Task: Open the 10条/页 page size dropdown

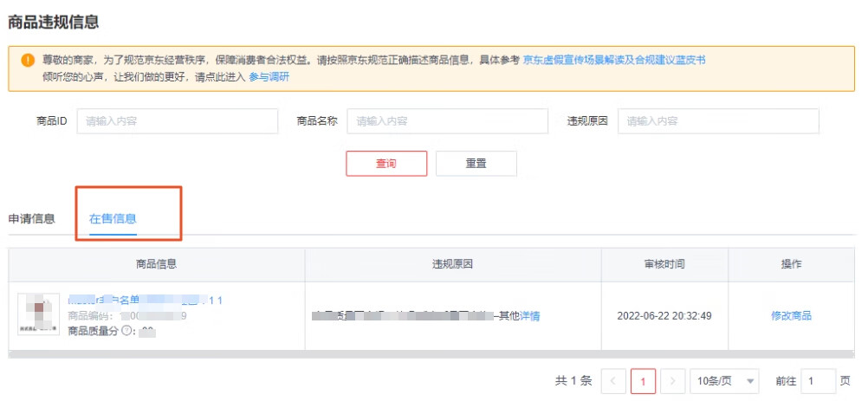Action: (x=724, y=381)
